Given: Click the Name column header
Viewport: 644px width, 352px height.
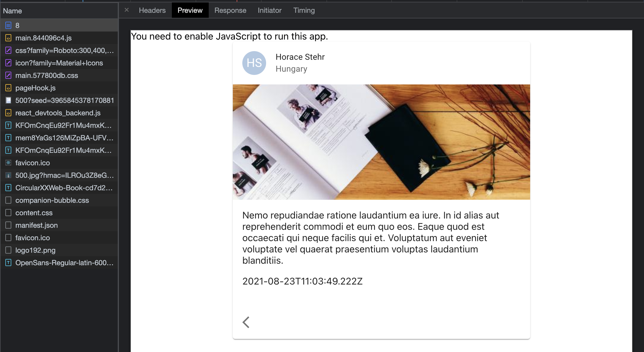Looking at the screenshot, I should [x=12, y=11].
